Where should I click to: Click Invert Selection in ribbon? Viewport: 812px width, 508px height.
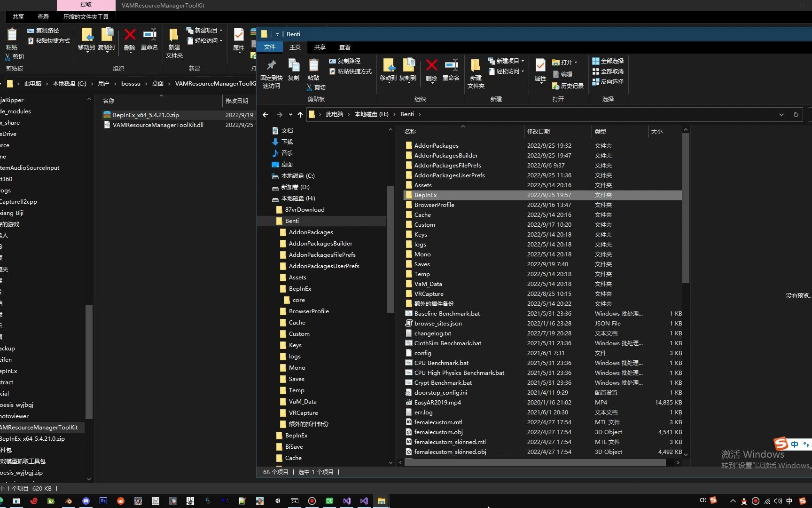click(x=608, y=82)
